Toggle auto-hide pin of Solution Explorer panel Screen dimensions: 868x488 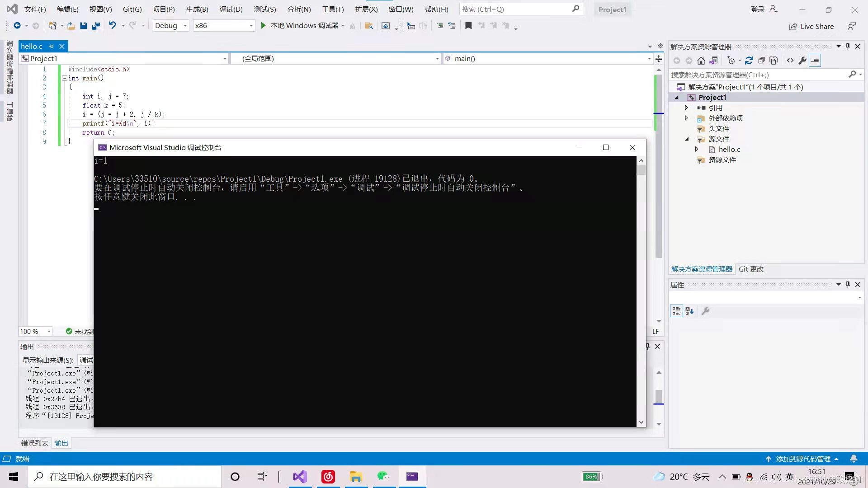pyautogui.click(x=848, y=46)
